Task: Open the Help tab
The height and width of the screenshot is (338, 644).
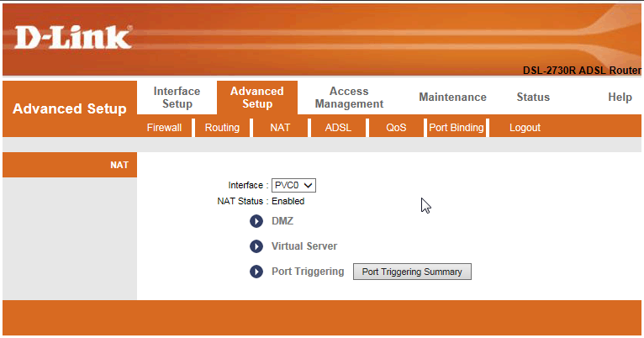Action: (x=620, y=98)
